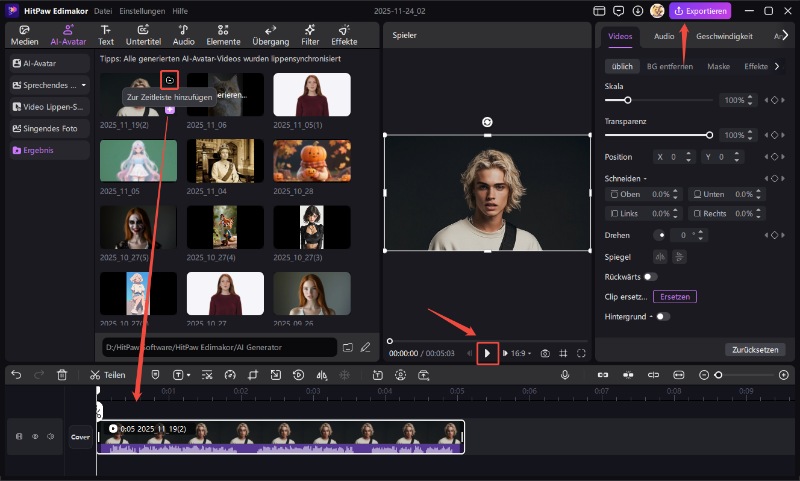The width and height of the screenshot is (800, 481).
Task: Switch to the Übergang tab
Action: pyautogui.click(x=270, y=35)
